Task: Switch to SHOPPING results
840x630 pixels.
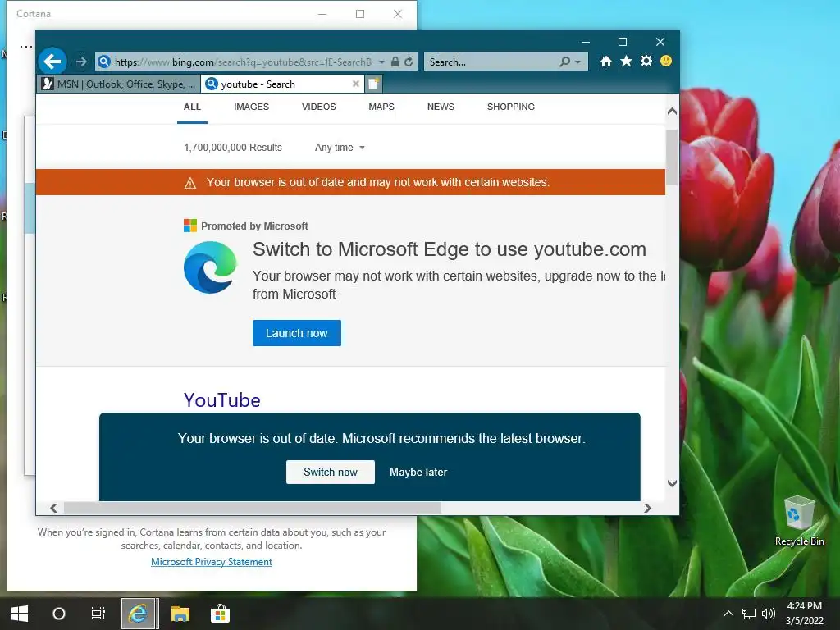Action: click(511, 107)
